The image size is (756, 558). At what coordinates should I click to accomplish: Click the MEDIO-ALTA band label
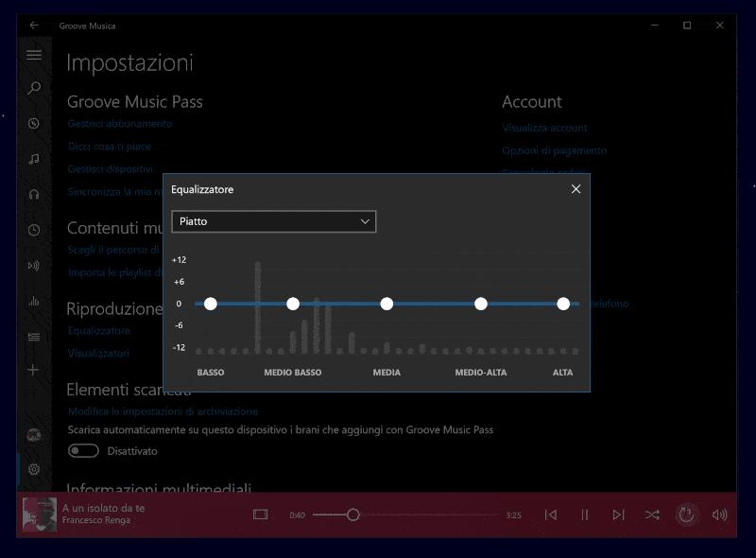[x=481, y=373]
